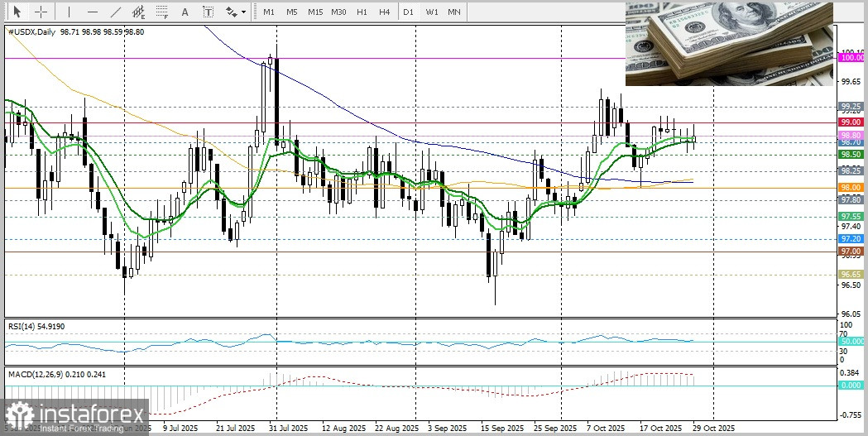Click the dollar bills thumbnail image
The width and height of the screenshot is (868, 436).
(x=728, y=43)
